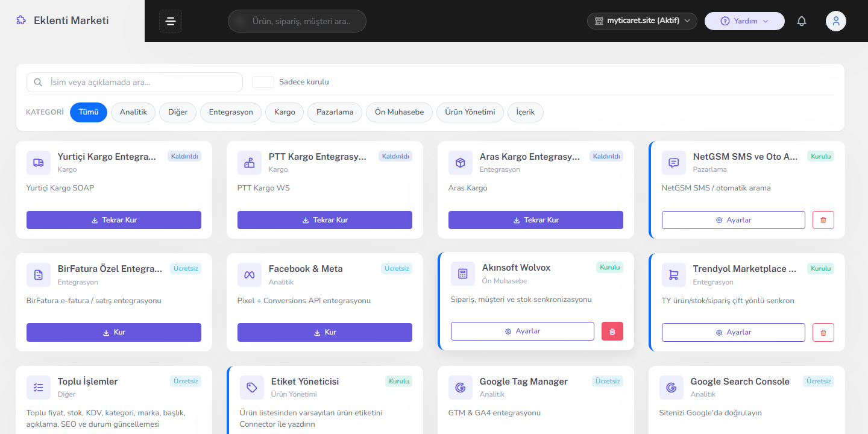Click the Facebook & Meta logo icon
Screen dimensions: 868x434
point(250,275)
